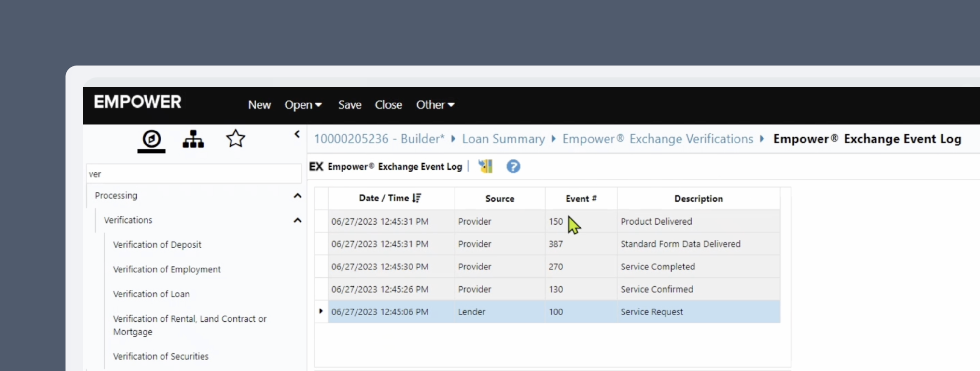Collapse the Verifications section
Screen dimensions: 980x371
point(298,220)
